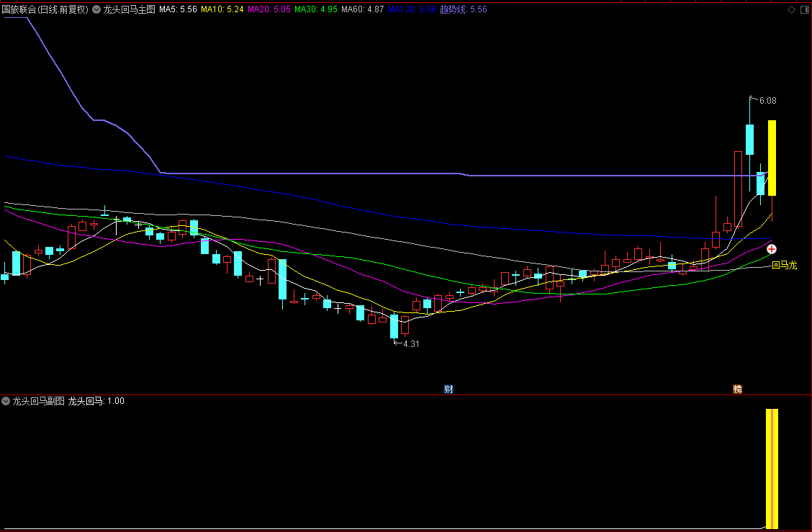This screenshot has height=532, width=812.
Task: Click the 龙头回马: 1.00 value label
Action: pos(96,401)
